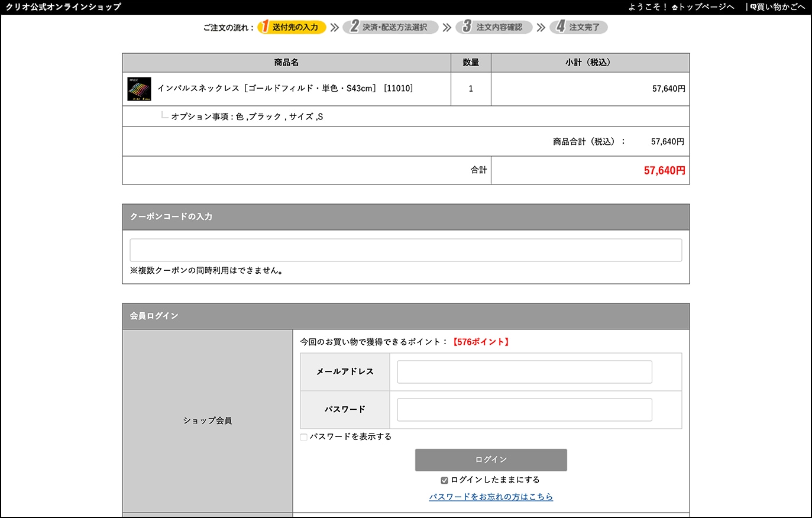The image size is (812, 518).
Task: Select step 2 決済・配送方法選択 badge
Action: click(390, 27)
